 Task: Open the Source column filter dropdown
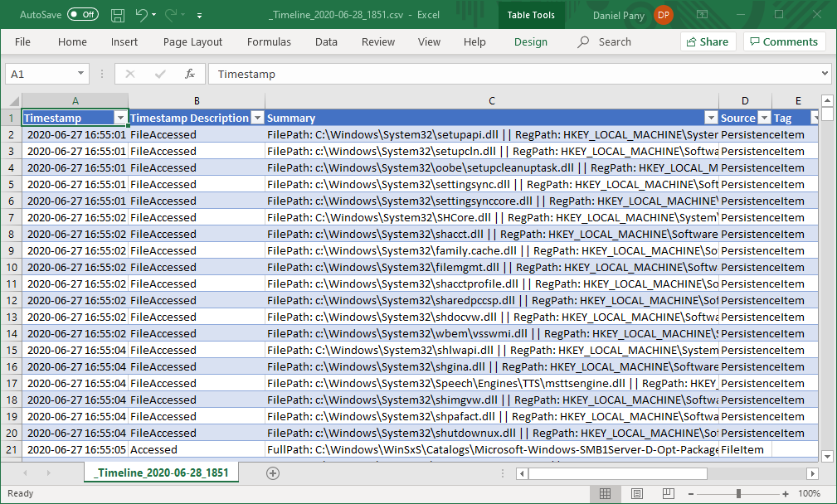point(764,118)
